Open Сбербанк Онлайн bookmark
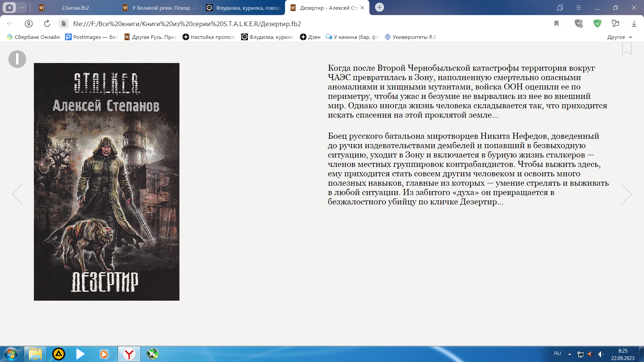This screenshot has width=644, height=362. click(33, 37)
